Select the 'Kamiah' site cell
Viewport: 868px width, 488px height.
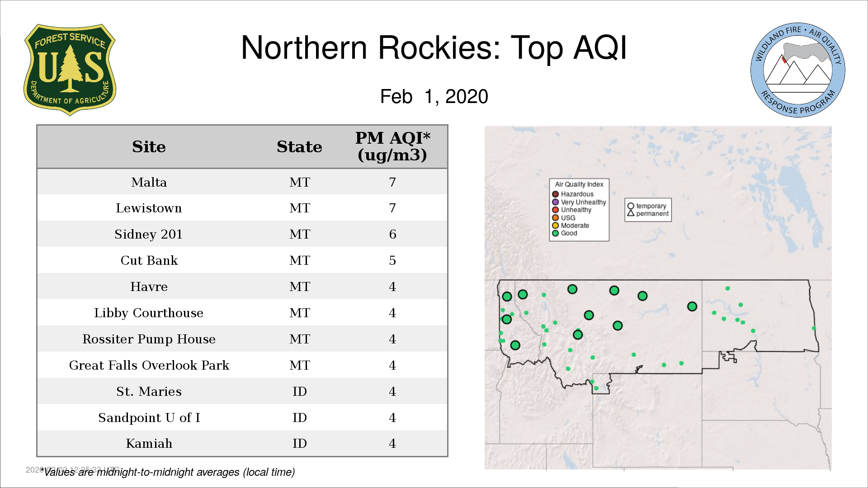(149, 443)
